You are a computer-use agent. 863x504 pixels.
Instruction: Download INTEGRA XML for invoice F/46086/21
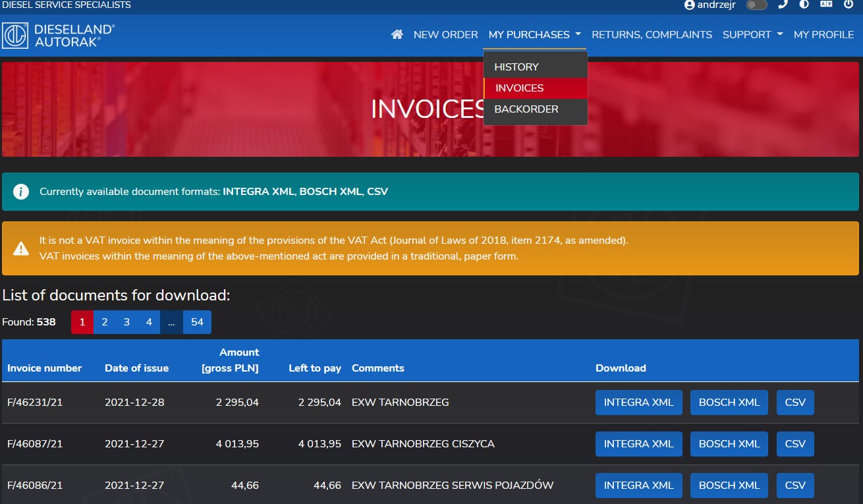click(x=638, y=486)
